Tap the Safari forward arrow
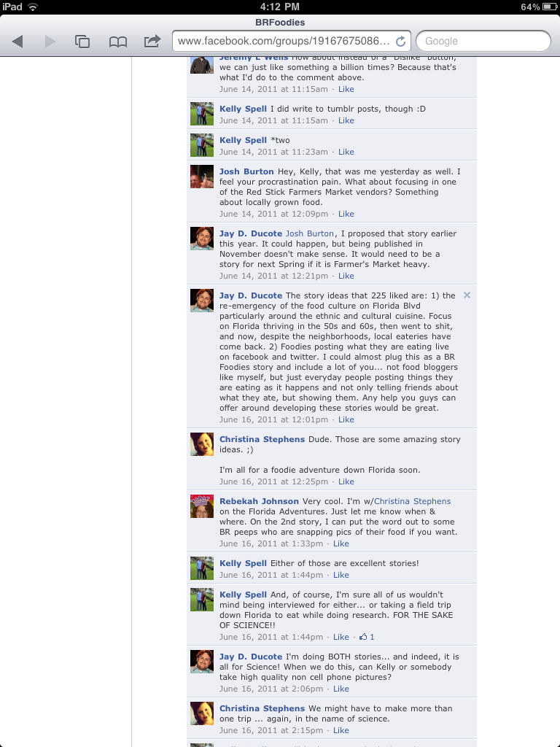The height and width of the screenshot is (747, 560). pyautogui.click(x=50, y=42)
